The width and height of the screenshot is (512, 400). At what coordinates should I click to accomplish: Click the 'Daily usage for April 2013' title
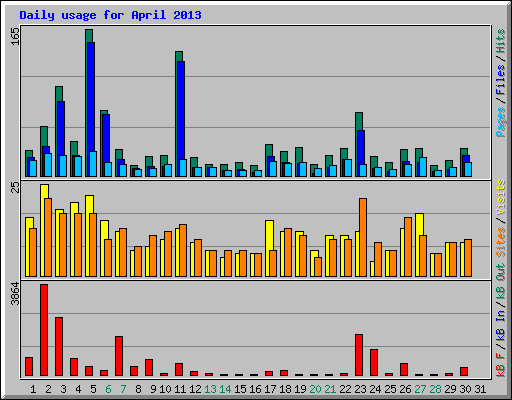(x=110, y=15)
